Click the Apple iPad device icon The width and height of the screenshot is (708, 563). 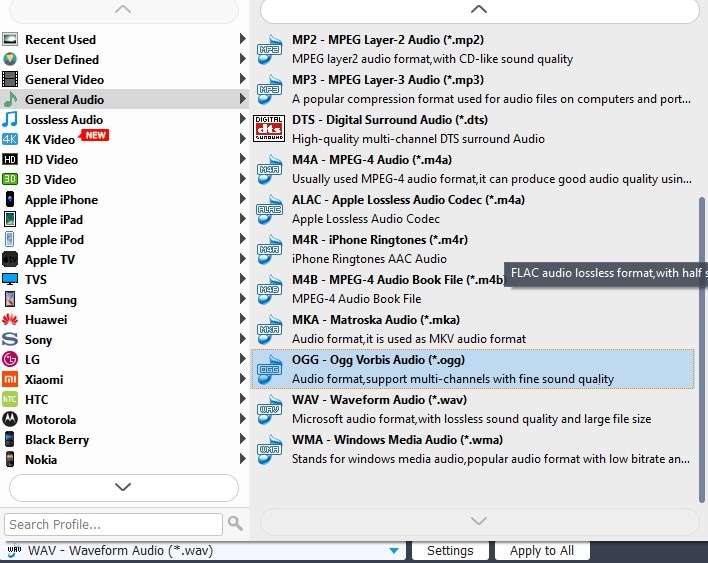click(10, 219)
